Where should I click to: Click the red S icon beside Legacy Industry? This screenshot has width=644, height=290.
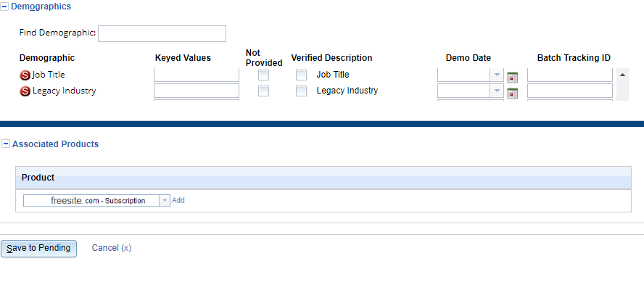pyautogui.click(x=25, y=91)
